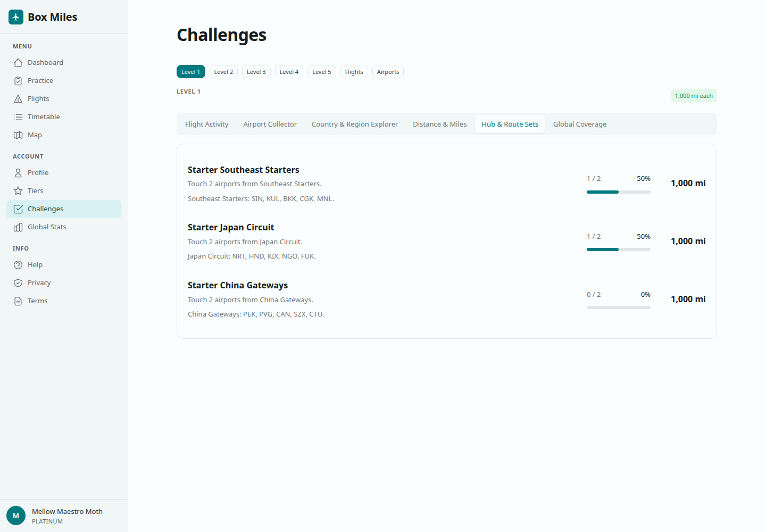This screenshot has height=532, width=766.
Task: Click Southeast Starters progress bar
Action: 619,192
